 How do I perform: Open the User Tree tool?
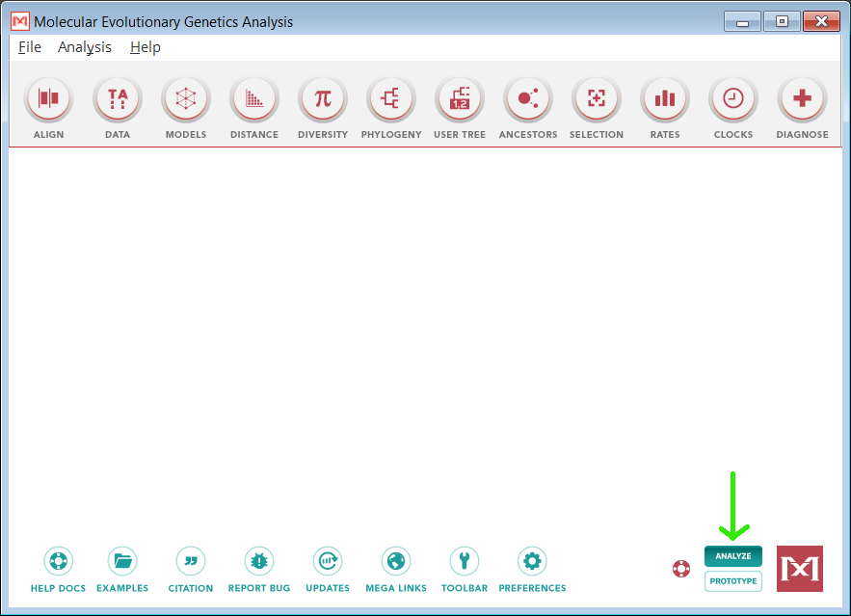click(x=459, y=99)
